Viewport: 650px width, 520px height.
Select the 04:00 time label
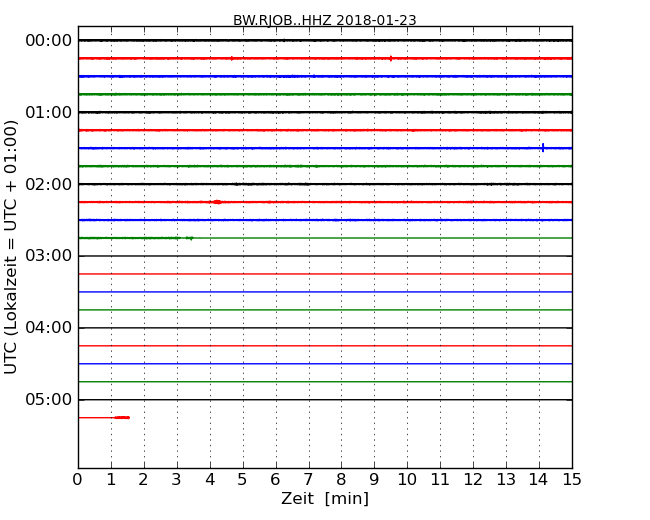49,328
